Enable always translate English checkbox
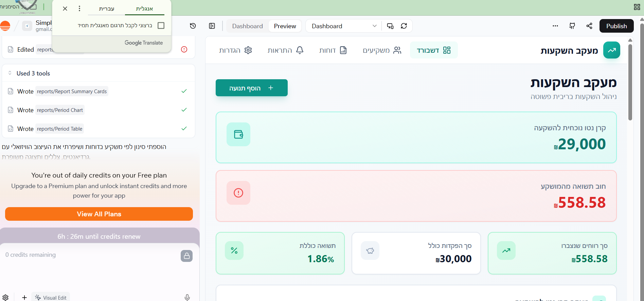 (x=161, y=26)
